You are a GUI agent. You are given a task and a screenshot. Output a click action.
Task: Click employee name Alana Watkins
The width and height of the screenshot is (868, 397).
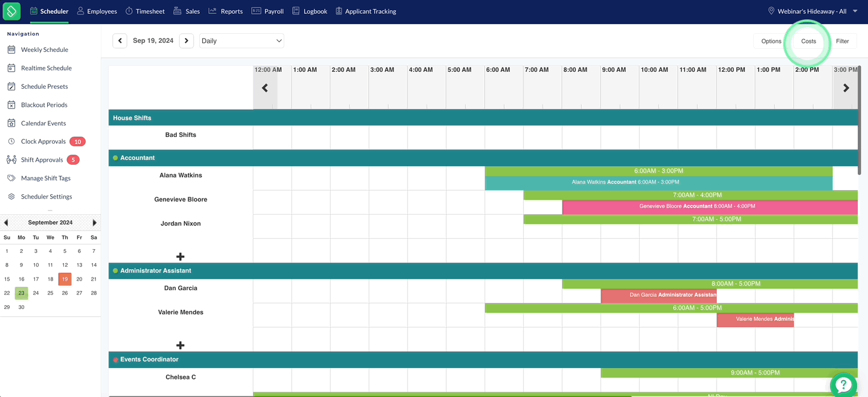coord(180,176)
